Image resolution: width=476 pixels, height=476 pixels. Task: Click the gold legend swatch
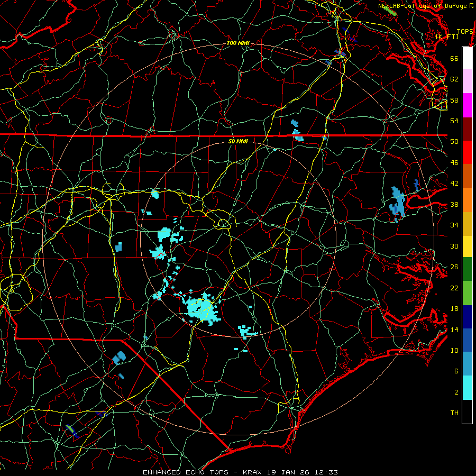coord(467,224)
